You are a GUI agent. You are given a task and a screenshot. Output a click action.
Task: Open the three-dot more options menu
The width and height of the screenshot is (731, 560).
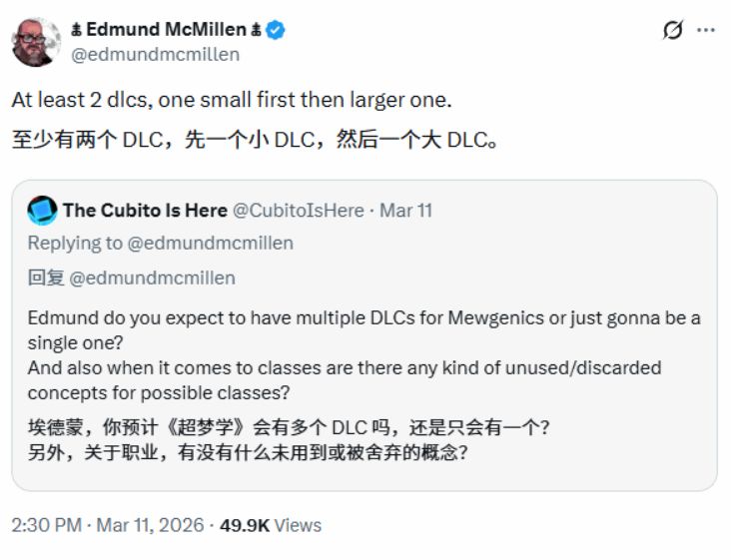[x=706, y=30]
